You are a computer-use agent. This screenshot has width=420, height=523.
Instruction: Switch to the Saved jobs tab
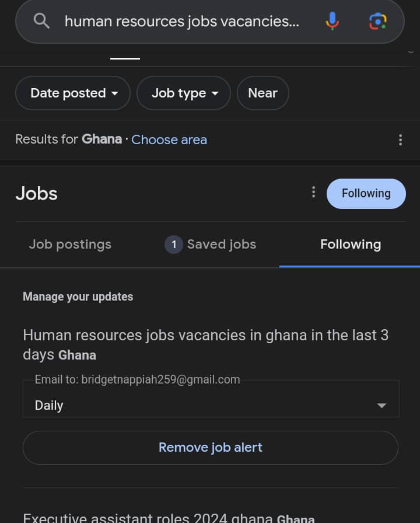tap(221, 245)
